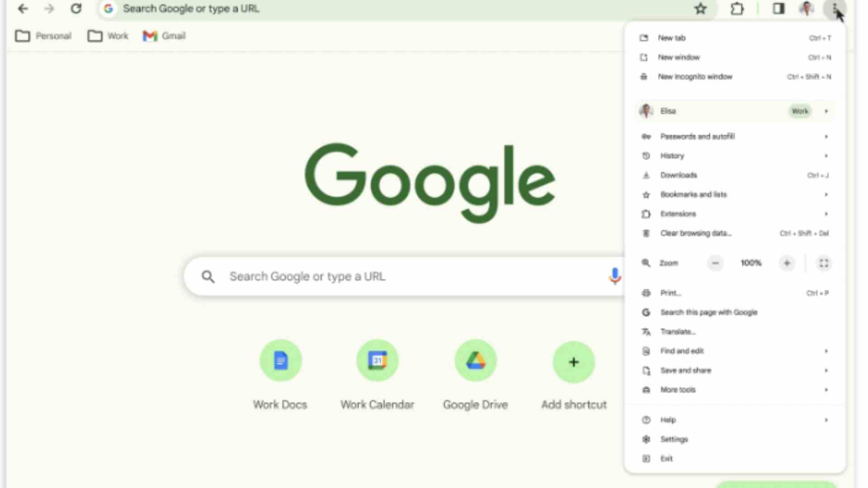The height and width of the screenshot is (488, 868).
Task: Click the Google Drive shortcut icon
Action: (475, 361)
